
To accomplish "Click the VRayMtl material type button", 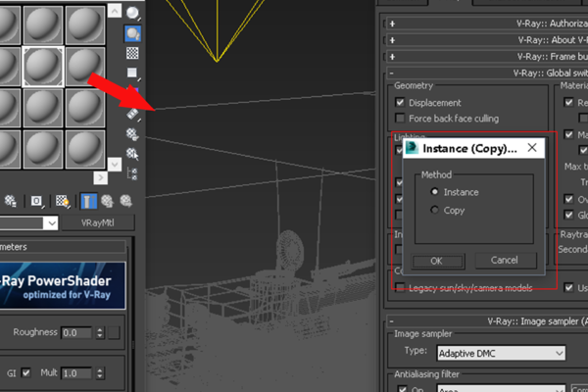I will (97, 223).
